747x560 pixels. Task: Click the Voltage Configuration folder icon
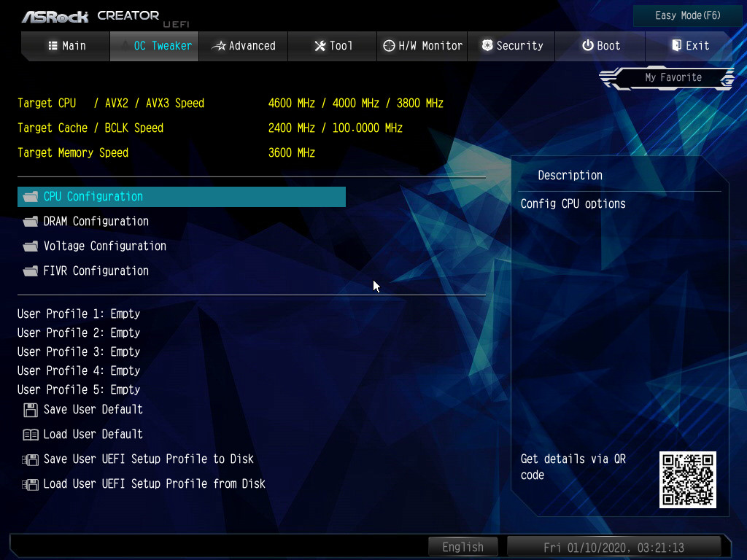tap(30, 246)
